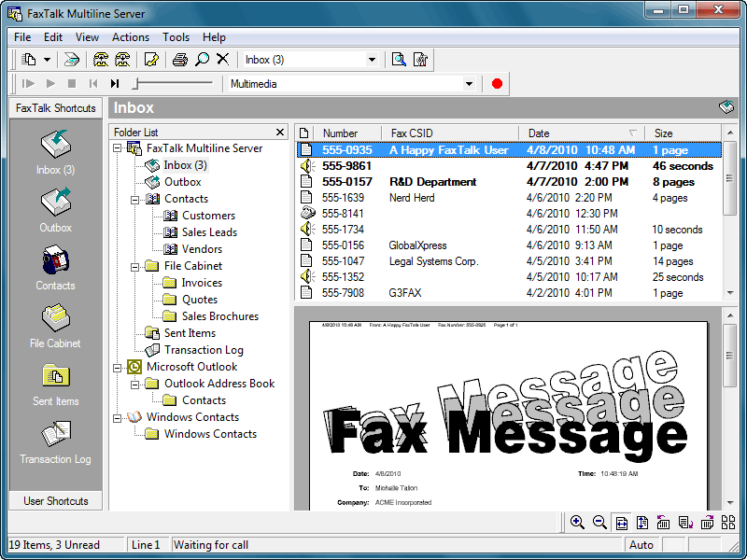Open the Search magnifier toolbar icon
Screen dimensions: 747x560
click(x=201, y=59)
